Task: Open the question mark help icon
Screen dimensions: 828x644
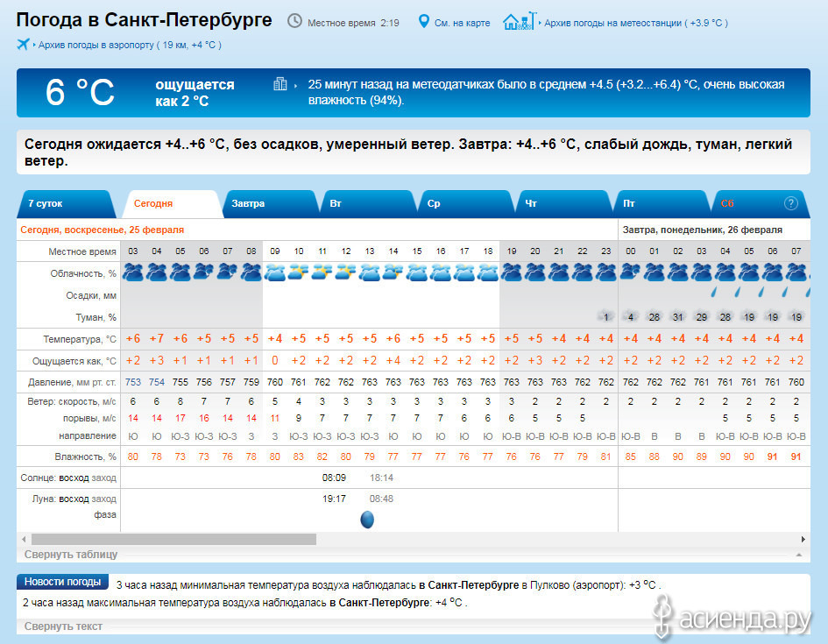Action: pos(790,203)
